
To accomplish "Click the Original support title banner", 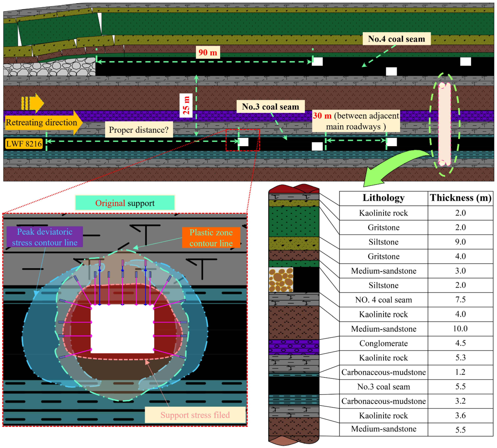I will (x=125, y=203).
